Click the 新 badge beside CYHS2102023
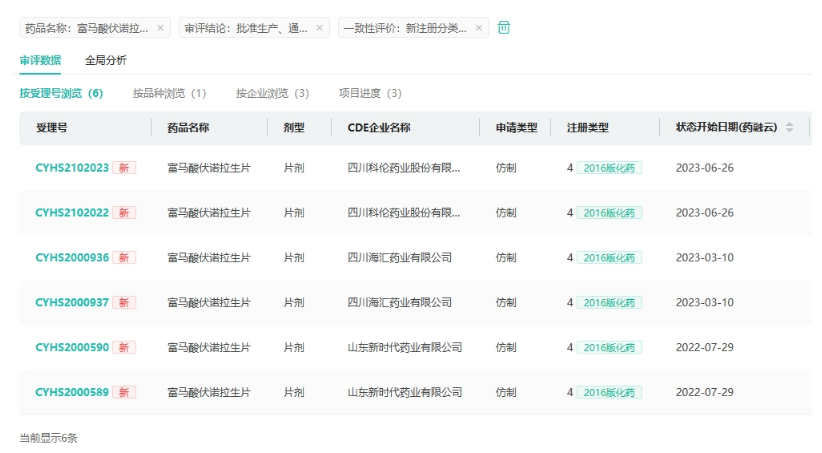The height and width of the screenshot is (453, 822). pyautogui.click(x=124, y=168)
